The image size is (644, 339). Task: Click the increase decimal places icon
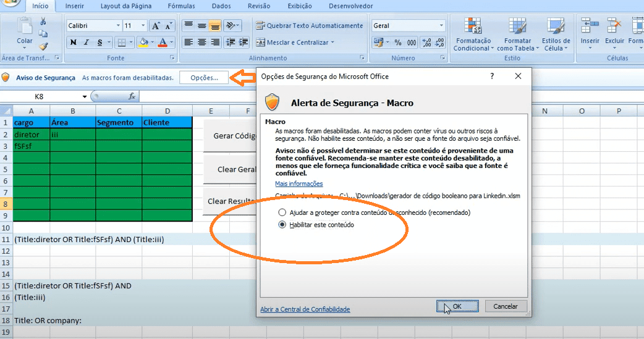tap(426, 42)
